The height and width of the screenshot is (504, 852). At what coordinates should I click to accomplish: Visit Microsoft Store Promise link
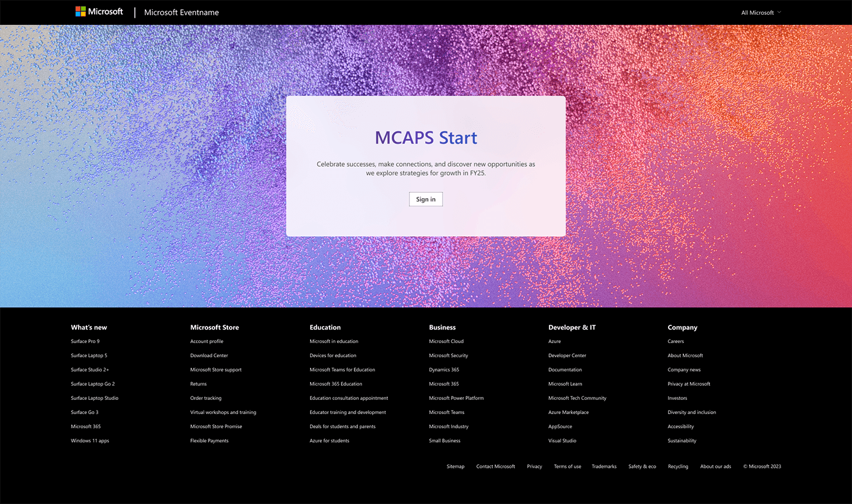(x=216, y=427)
